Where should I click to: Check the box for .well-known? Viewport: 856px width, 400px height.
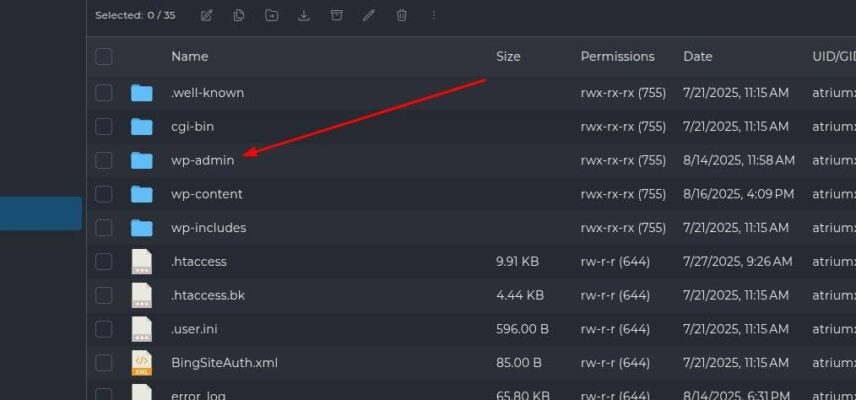coord(104,93)
